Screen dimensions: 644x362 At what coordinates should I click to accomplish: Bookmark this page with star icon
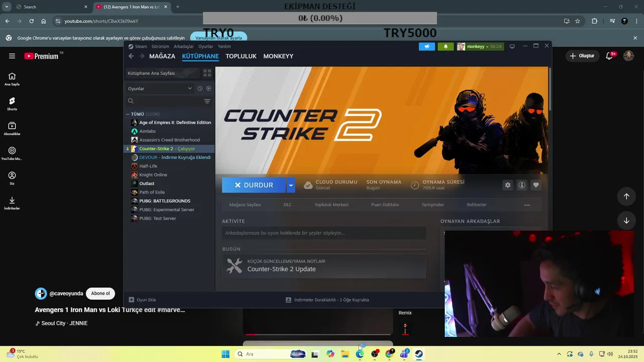click(578, 21)
